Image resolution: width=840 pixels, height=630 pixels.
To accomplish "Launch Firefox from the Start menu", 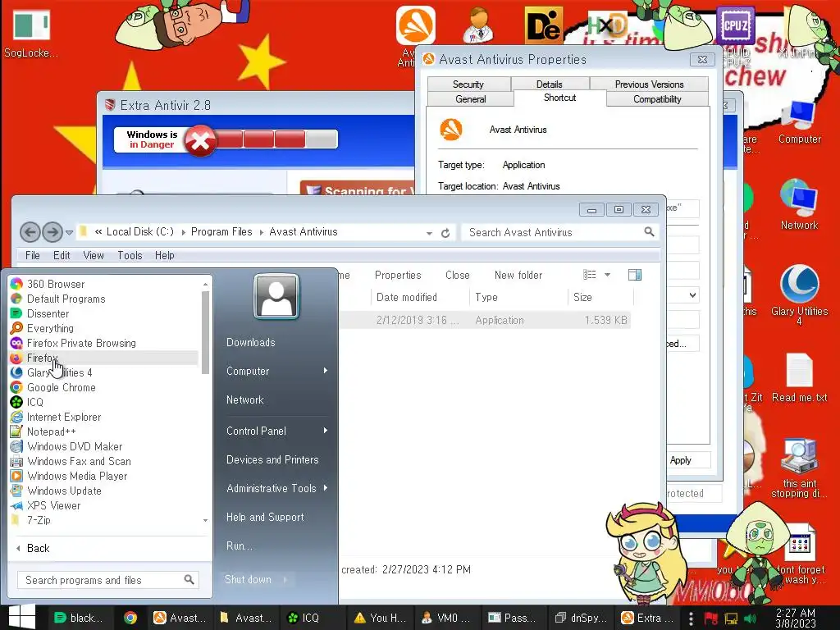I will pyautogui.click(x=103, y=358).
